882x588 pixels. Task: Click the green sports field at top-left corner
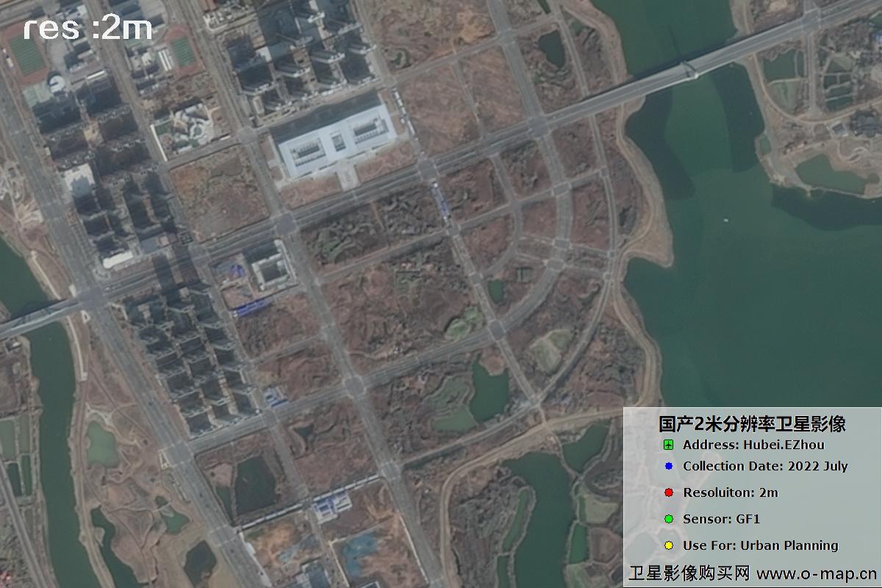pyautogui.click(x=27, y=54)
